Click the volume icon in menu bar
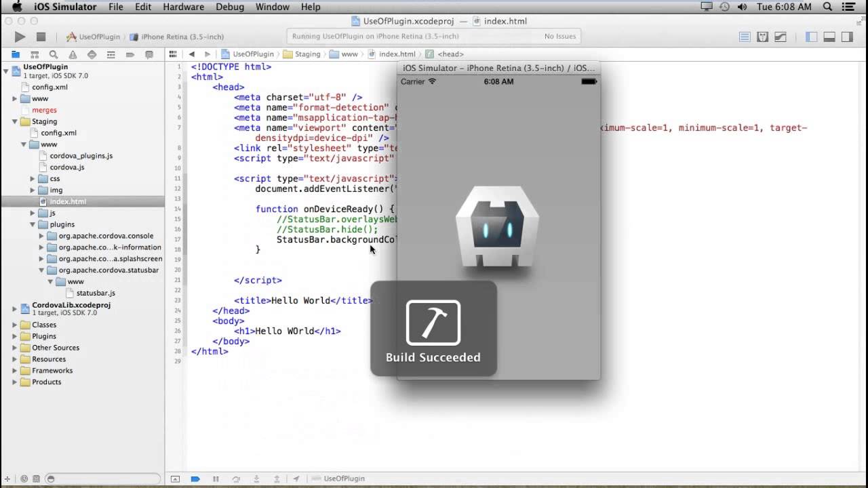The width and height of the screenshot is (868, 488). click(743, 7)
